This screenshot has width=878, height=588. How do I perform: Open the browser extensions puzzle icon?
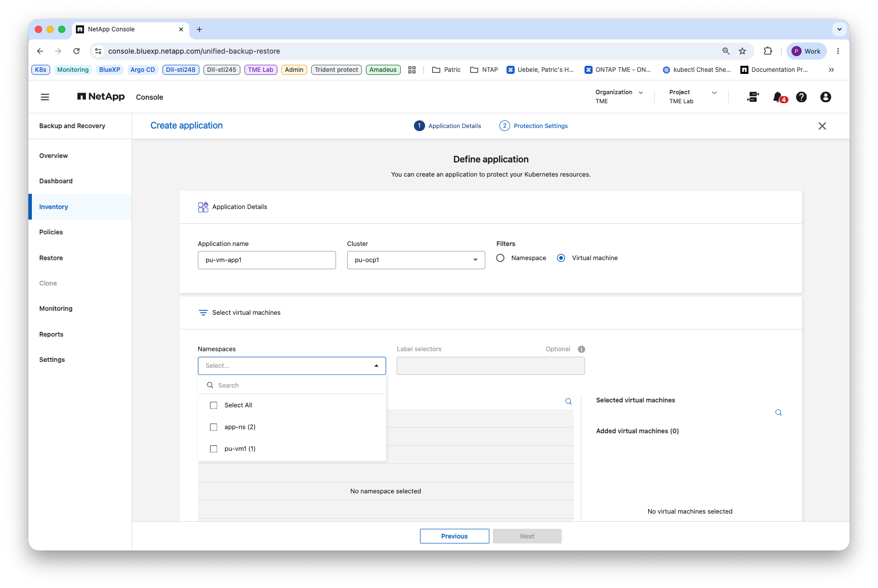pyautogui.click(x=768, y=51)
